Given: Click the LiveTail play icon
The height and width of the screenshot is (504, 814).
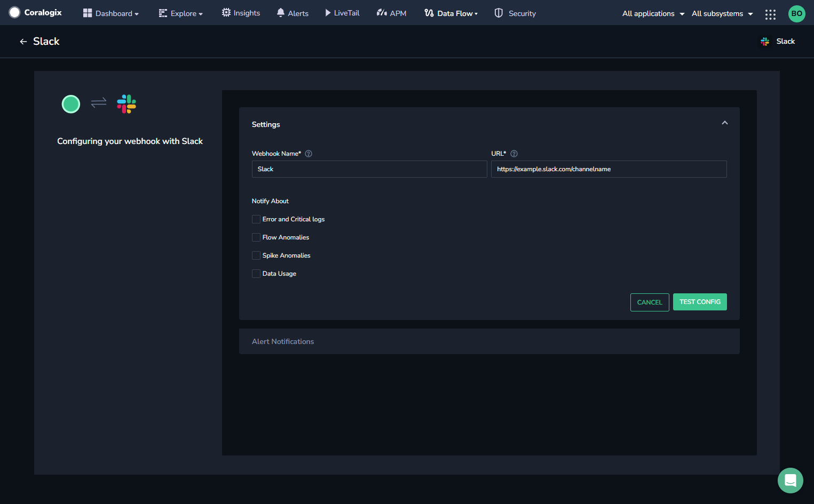Looking at the screenshot, I should (328, 13).
